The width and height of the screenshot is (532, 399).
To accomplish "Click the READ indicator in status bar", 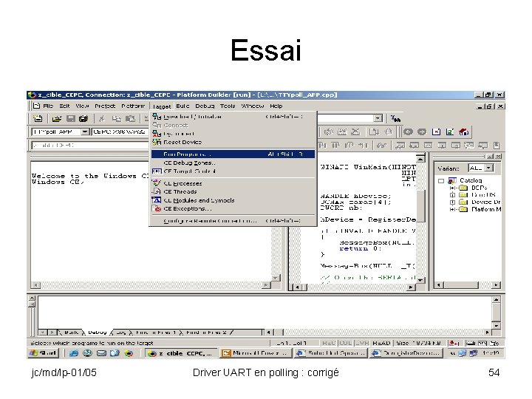I will point(381,343).
